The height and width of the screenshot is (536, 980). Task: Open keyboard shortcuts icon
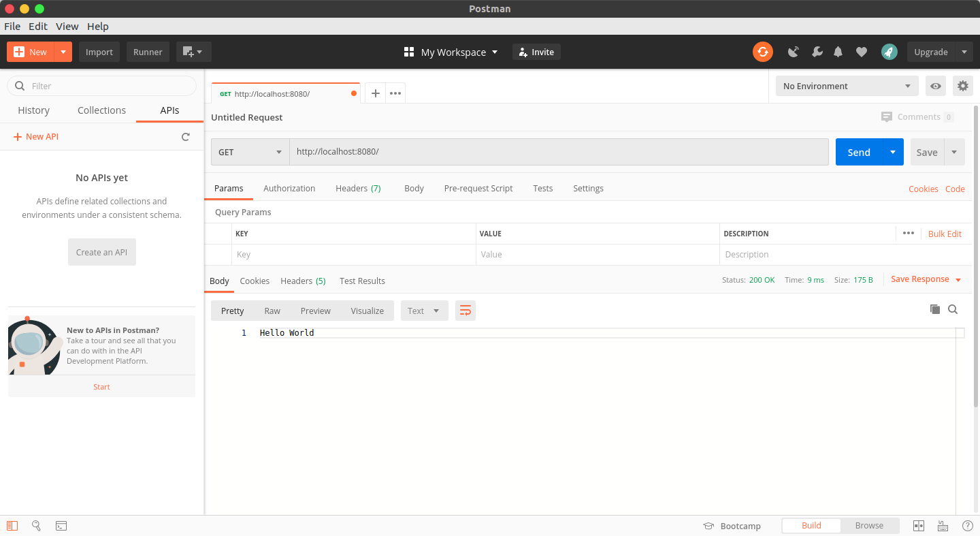(x=943, y=525)
